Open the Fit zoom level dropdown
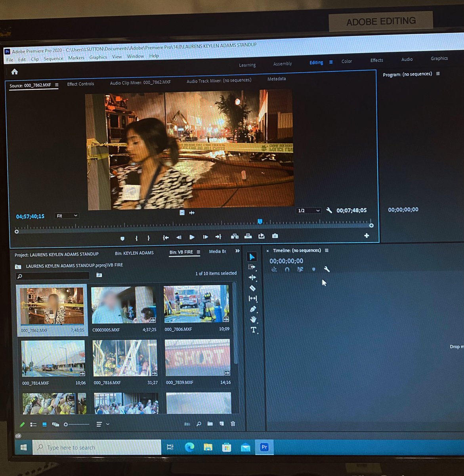This screenshot has height=476, width=464. point(67,215)
